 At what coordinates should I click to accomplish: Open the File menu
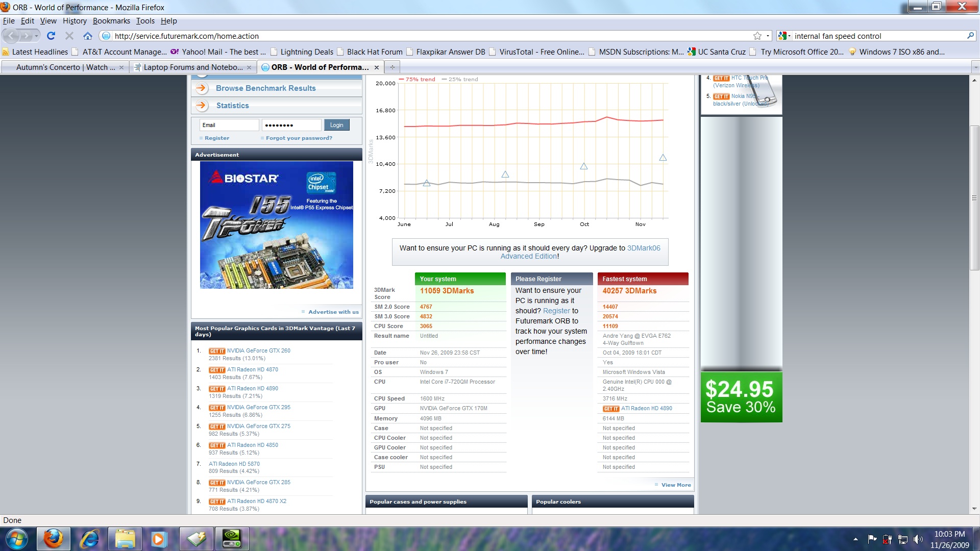point(9,21)
